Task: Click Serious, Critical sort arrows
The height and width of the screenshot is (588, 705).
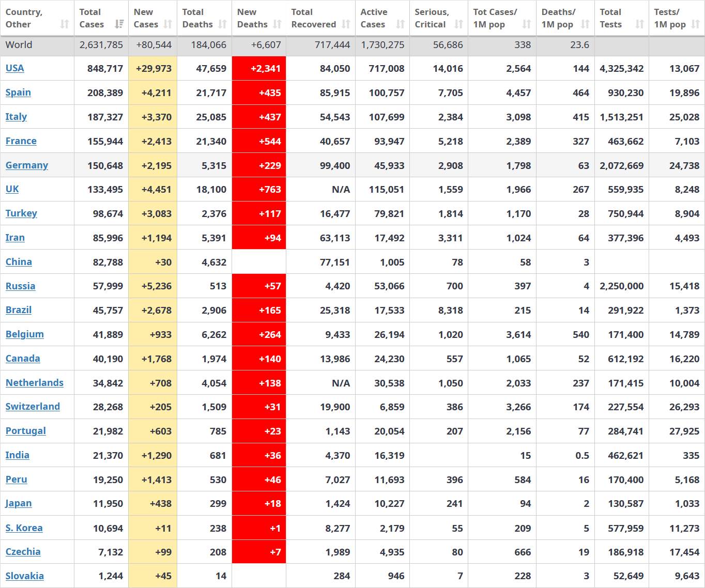Action: tap(458, 24)
